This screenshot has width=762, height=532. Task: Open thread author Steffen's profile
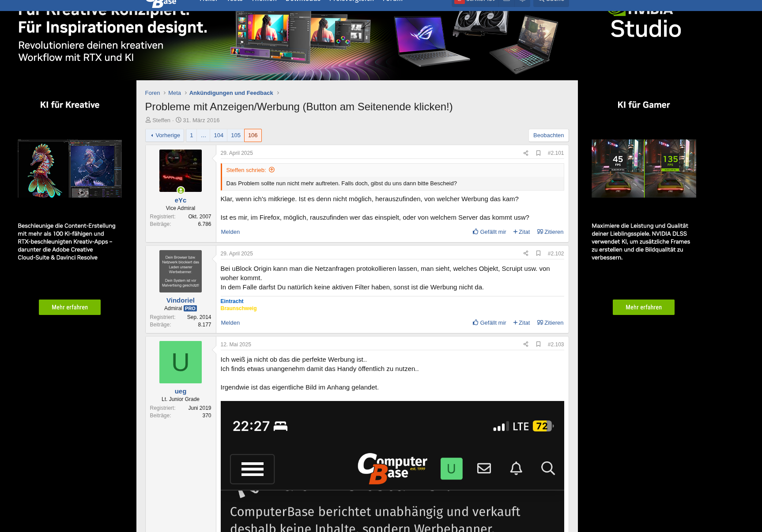(161, 120)
